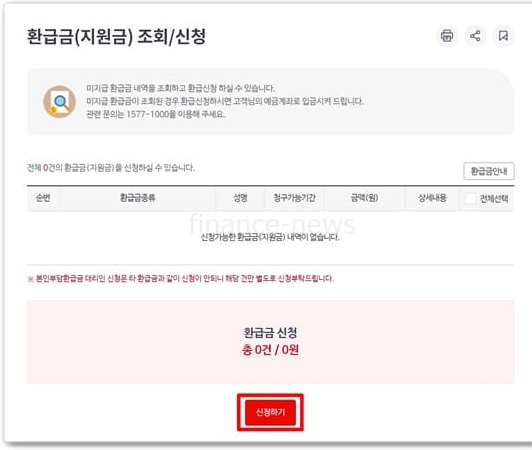Viewport: 532px width, 450px height.
Task: Click the 미지급 환급금 내역을 조회 info line
Action: (x=180, y=88)
